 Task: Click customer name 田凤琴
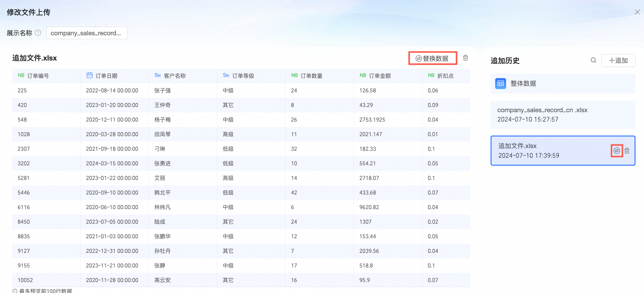(163, 134)
